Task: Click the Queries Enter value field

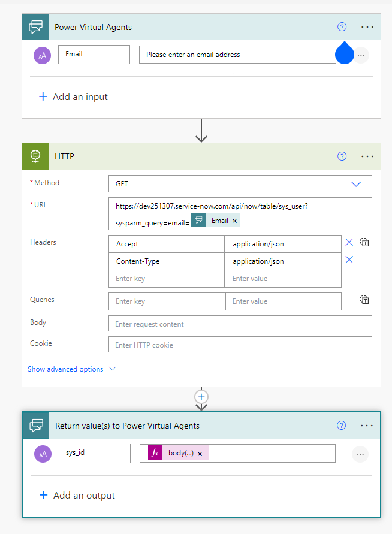Action: [284, 301]
